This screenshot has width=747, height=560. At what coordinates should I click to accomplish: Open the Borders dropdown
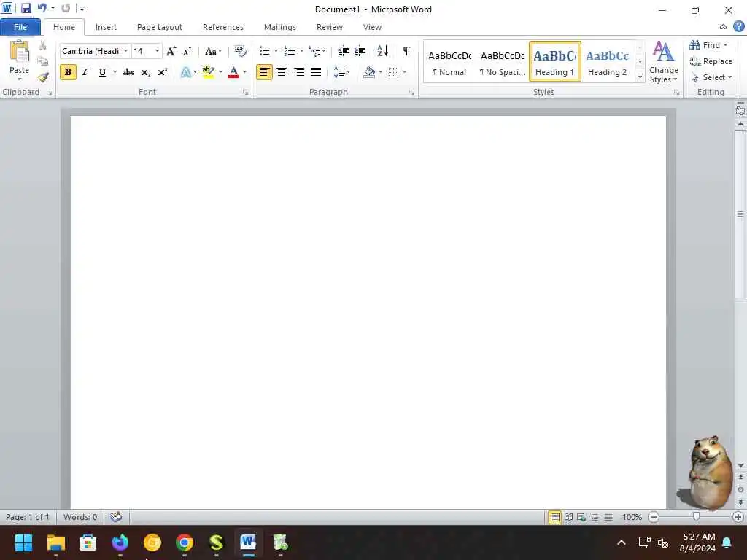point(404,72)
